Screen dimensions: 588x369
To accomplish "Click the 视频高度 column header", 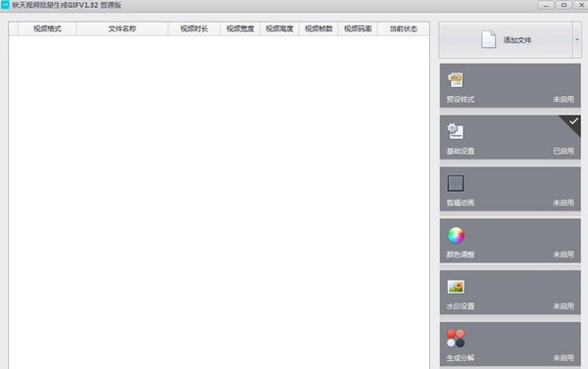I will [279, 28].
